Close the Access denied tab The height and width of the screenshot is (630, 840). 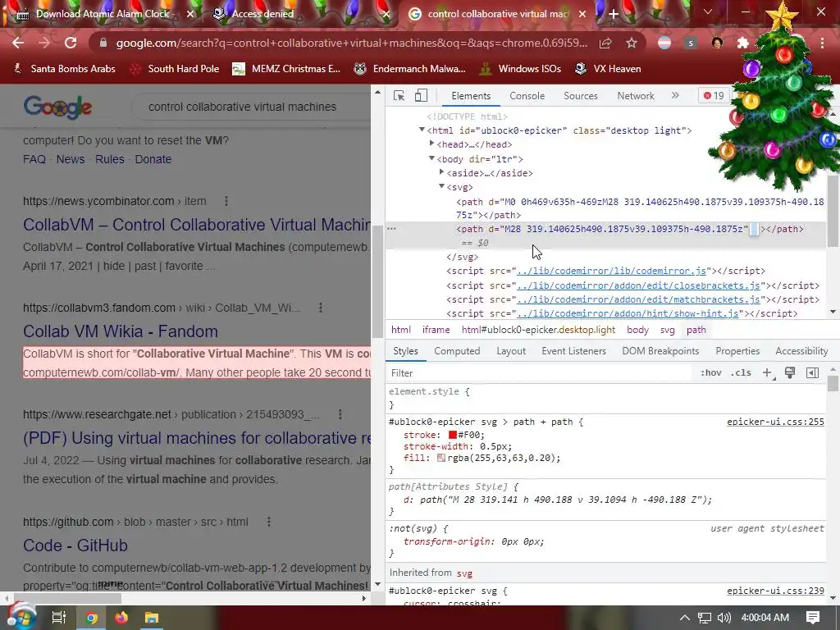(386, 14)
